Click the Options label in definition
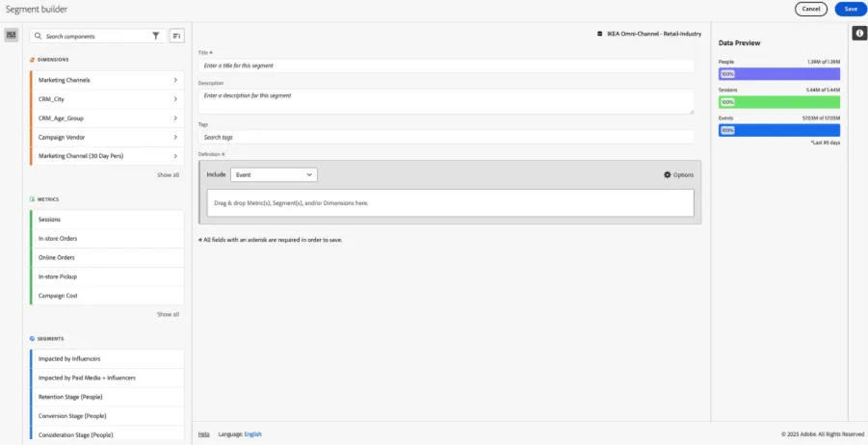868x445 pixels. (x=683, y=175)
